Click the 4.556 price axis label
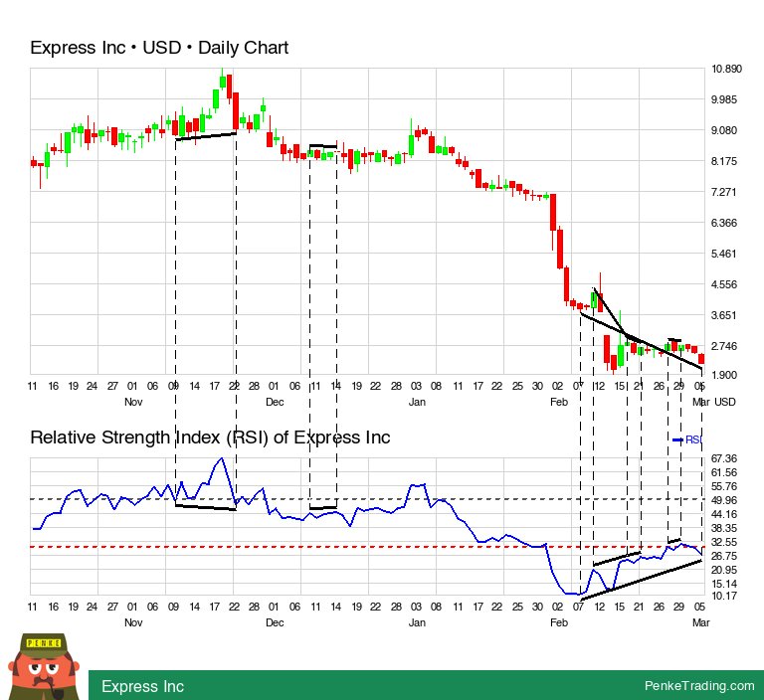The image size is (764, 700). [724, 284]
